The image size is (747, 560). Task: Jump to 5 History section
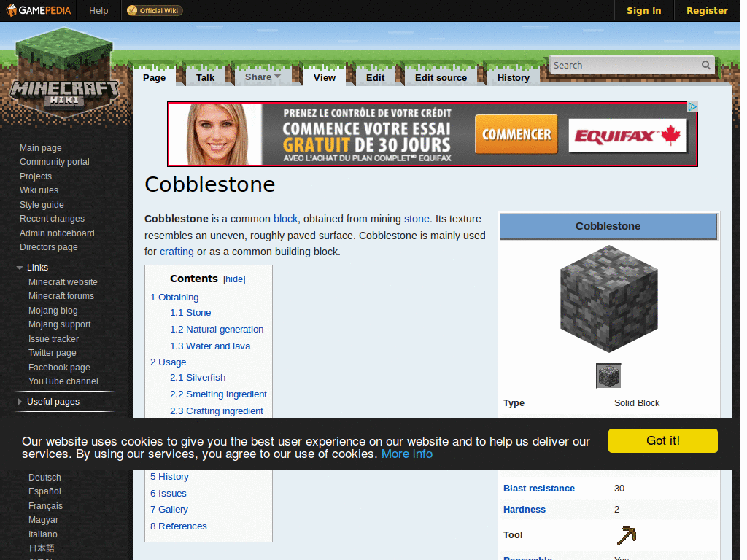169,477
